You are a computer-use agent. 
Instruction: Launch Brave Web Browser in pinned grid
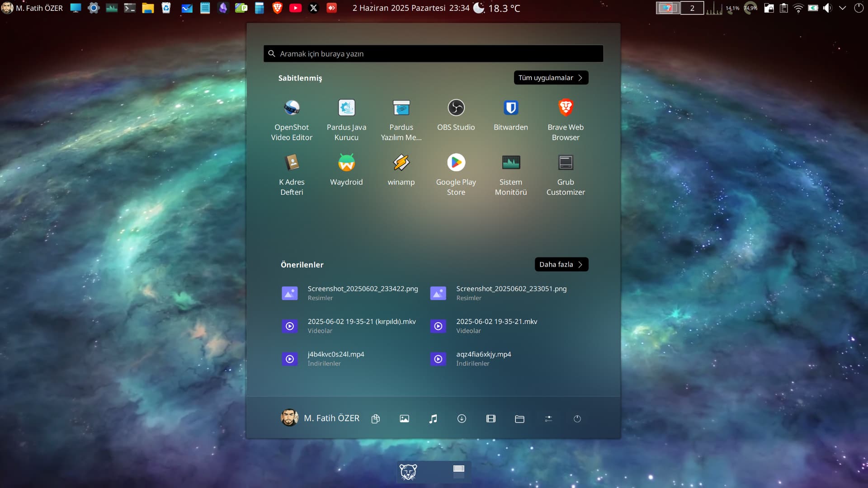[566, 119]
